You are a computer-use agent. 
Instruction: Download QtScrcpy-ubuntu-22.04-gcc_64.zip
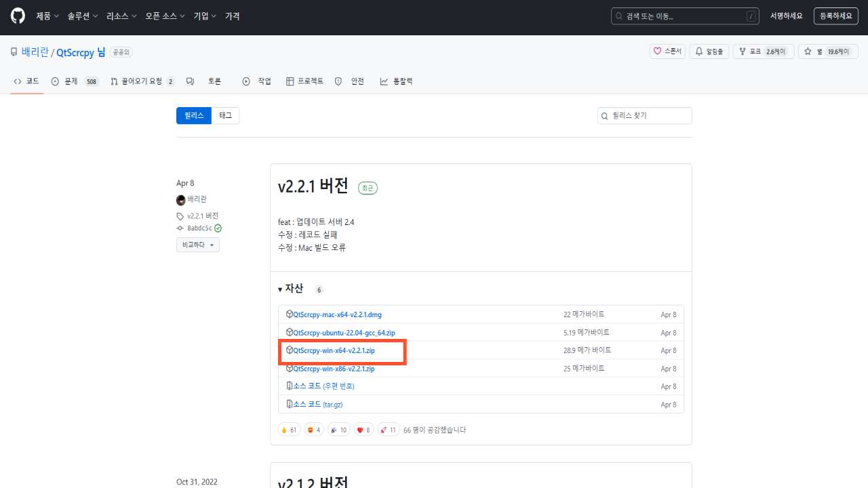(344, 333)
